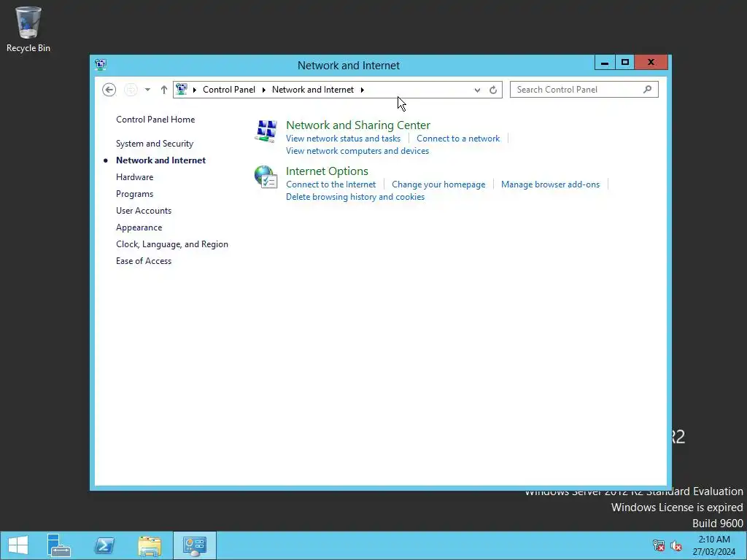
Task: Open the Recycle Bin desktop icon
Action: click(28, 29)
